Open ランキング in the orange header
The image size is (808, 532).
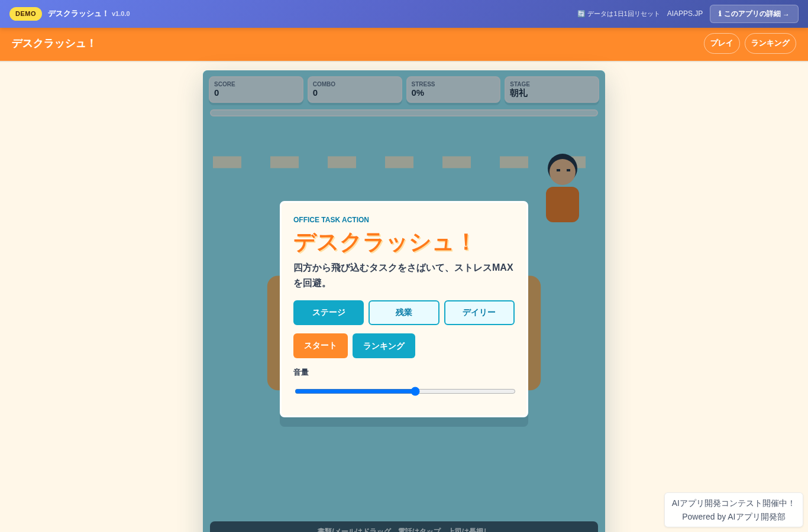click(770, 43)
